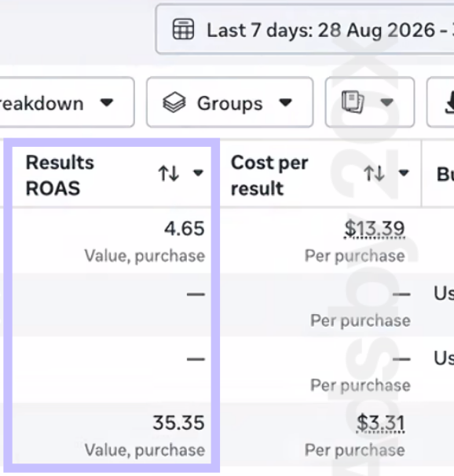Open Cost per result column options caret
This screenshot has width=454, height=476.
pos(404,173)
